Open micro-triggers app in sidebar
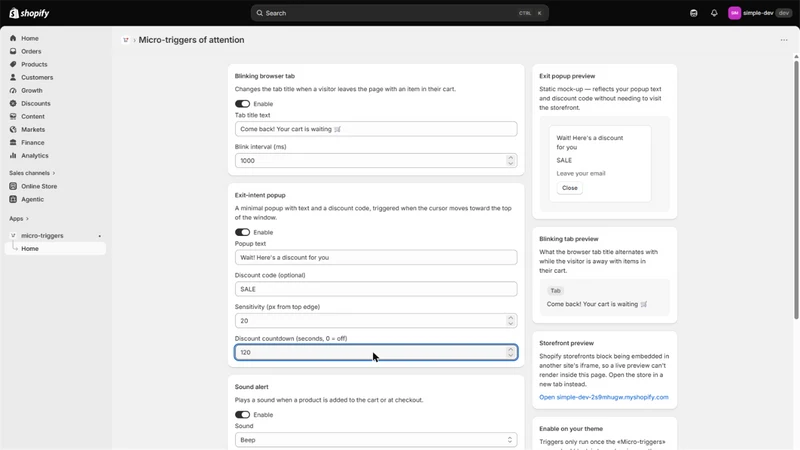 click(x=42, y=235)
